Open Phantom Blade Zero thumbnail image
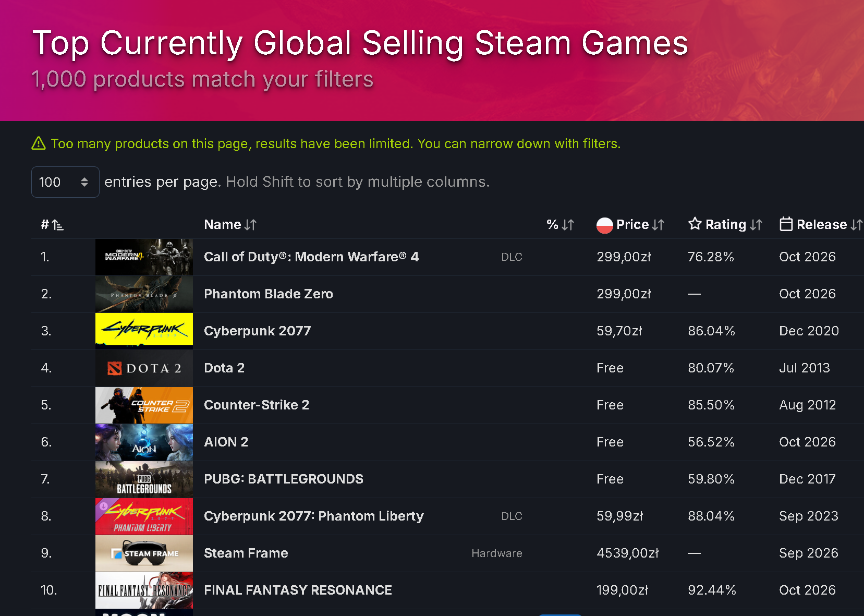Viewport: 864px width, 616px height. 144,294
